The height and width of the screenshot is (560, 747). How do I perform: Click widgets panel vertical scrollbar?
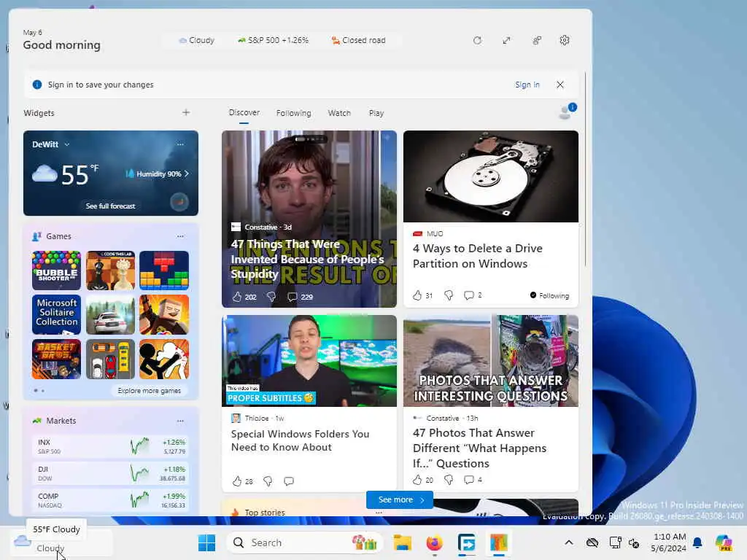tap(586, 169)
